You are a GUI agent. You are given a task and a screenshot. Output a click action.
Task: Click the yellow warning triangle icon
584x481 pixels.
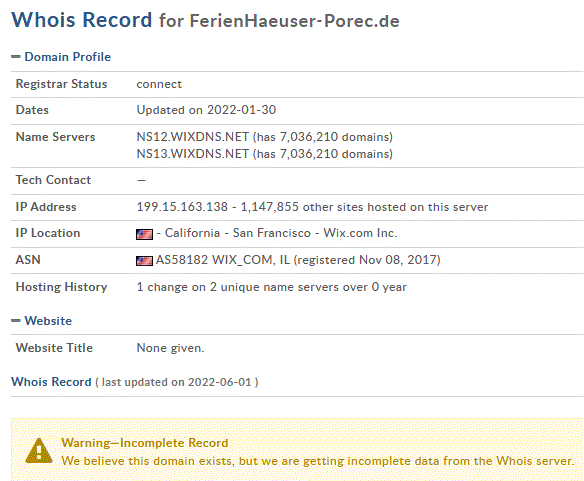tap(39, 451)
